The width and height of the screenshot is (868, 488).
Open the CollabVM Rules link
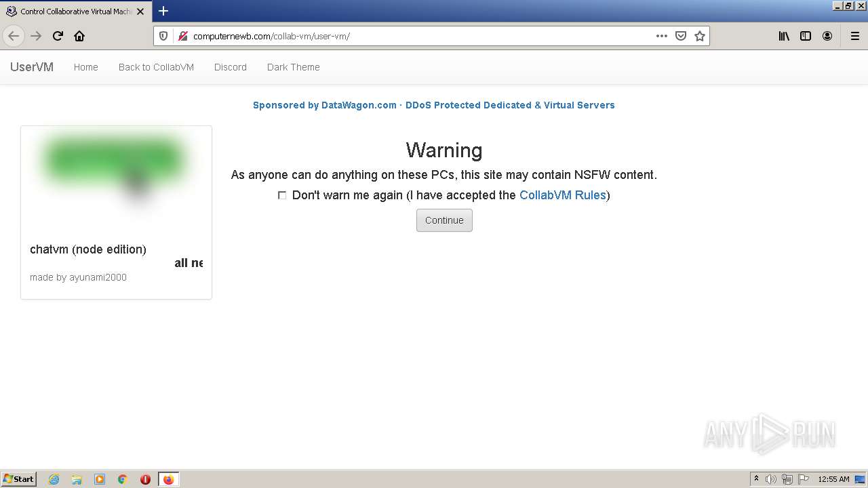563,195
